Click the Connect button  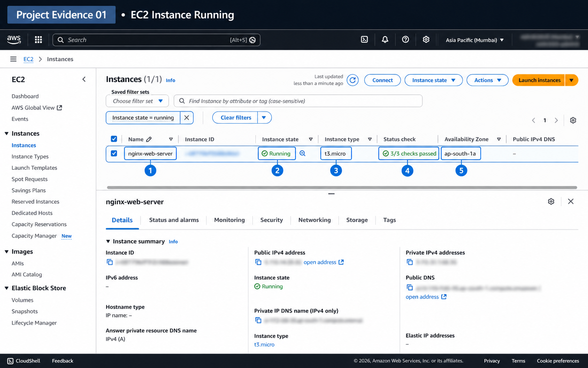click(383, 80)
